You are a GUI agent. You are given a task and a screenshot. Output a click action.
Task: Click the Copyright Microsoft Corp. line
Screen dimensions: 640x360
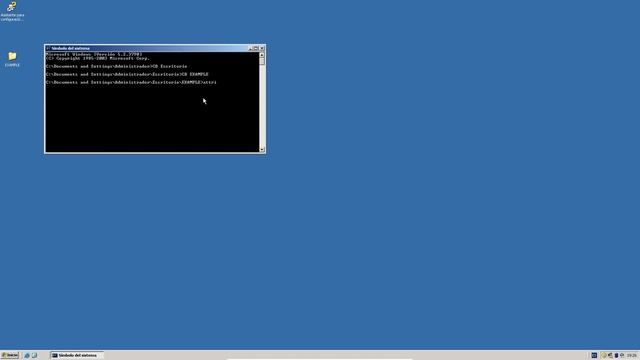coord(98,58)
